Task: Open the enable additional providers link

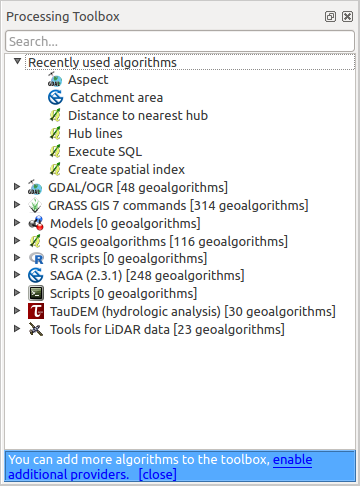Action: point(292,460)
